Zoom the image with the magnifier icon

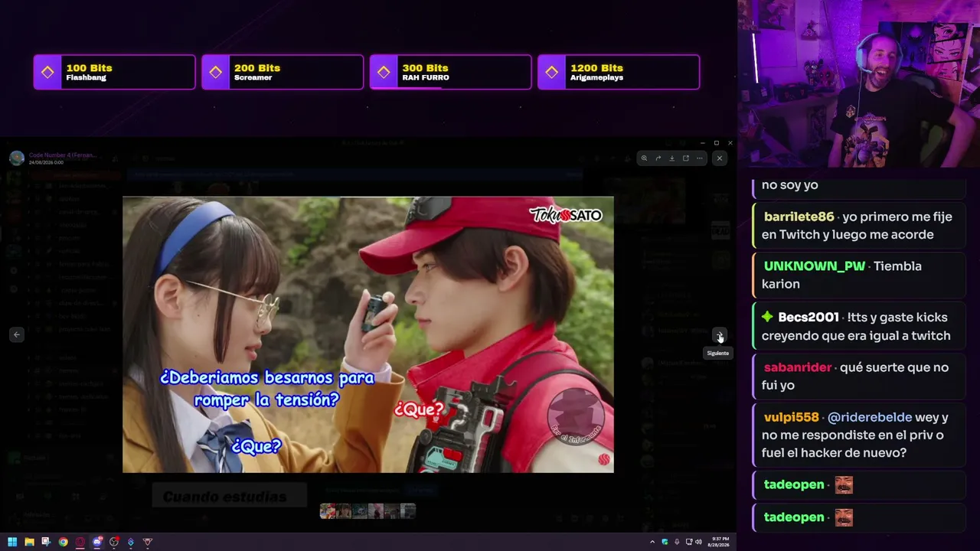click(x=644, y=158)
